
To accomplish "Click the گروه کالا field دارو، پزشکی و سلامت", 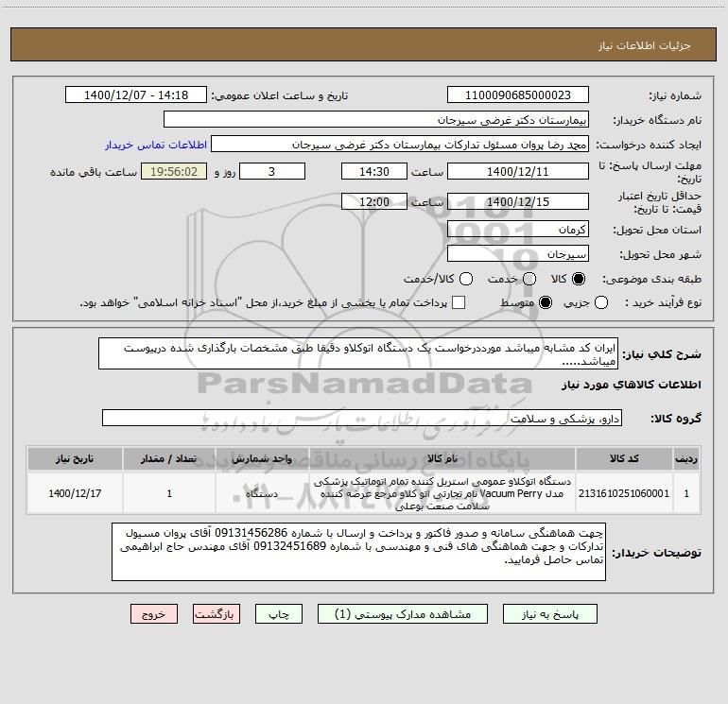I will (x=362, y=418).
